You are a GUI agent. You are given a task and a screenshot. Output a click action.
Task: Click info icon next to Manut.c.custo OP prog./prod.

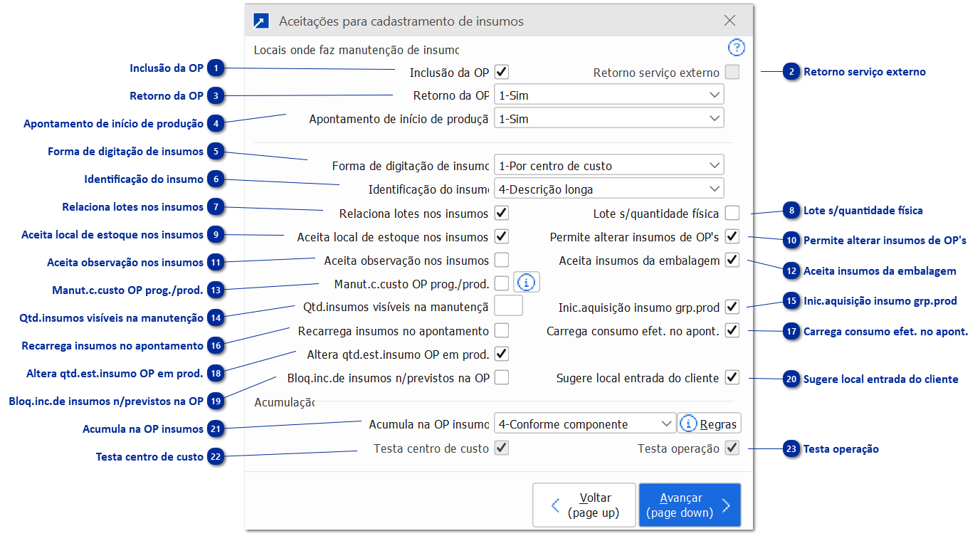click(x=526, y=283)
